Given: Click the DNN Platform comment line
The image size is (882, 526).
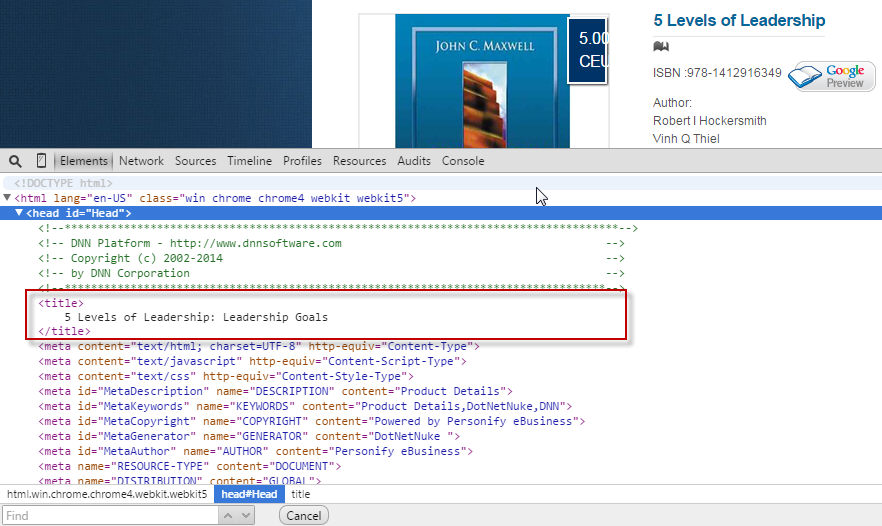Looking at the screenshot, I should point(331,243).
